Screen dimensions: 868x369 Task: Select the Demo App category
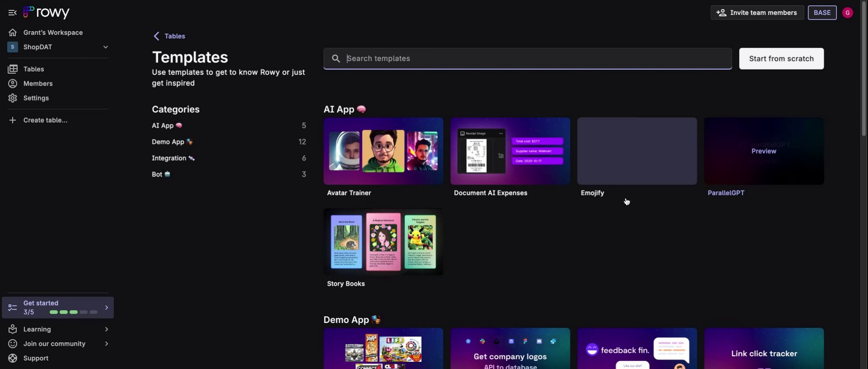pos(168,142)
